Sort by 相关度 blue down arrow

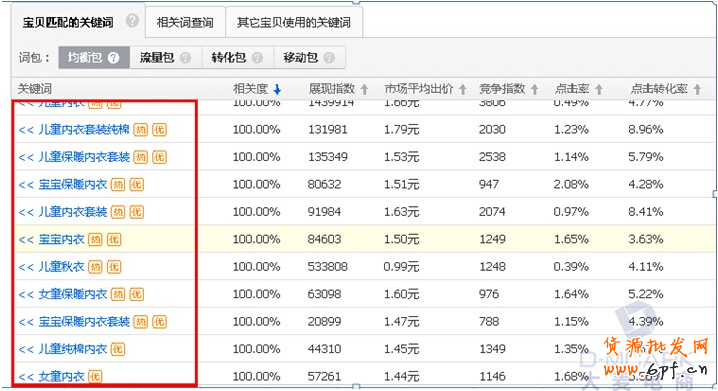(277, 89)
